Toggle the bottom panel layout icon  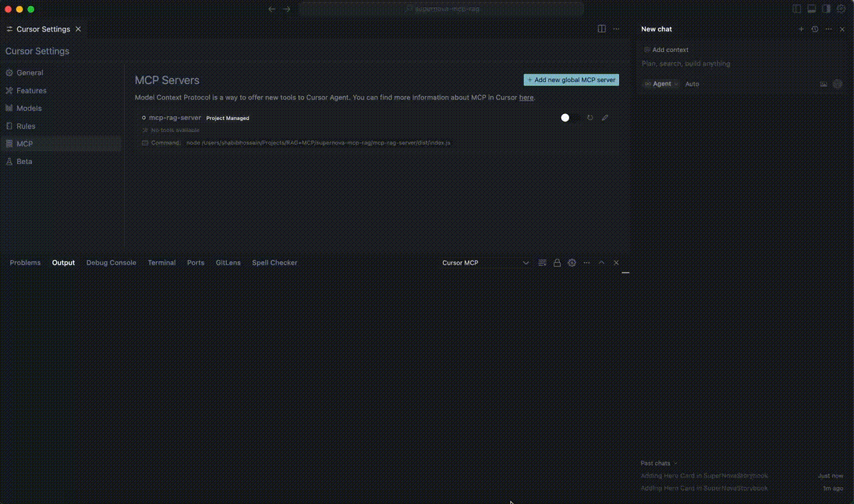[x=812, y=9]
